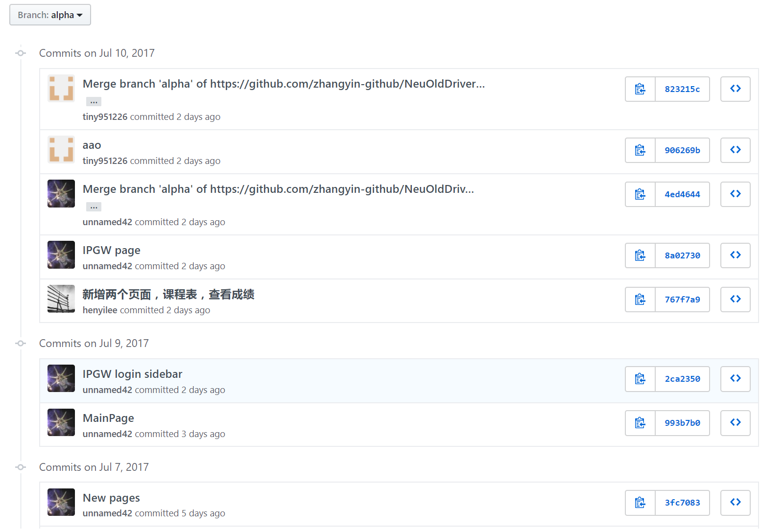Click unnamed42 avatar on 'New pages' commit
This screenshot has width=761, height=532.
[x=61, y=502]
